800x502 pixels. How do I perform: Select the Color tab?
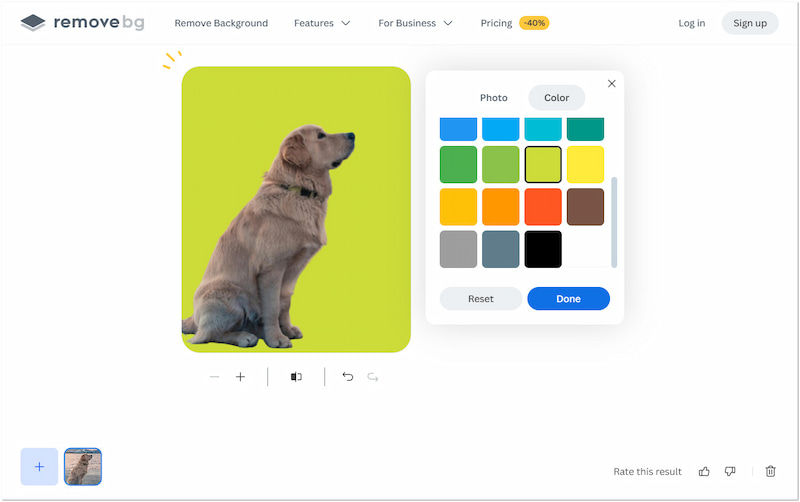tap(556, 98)
